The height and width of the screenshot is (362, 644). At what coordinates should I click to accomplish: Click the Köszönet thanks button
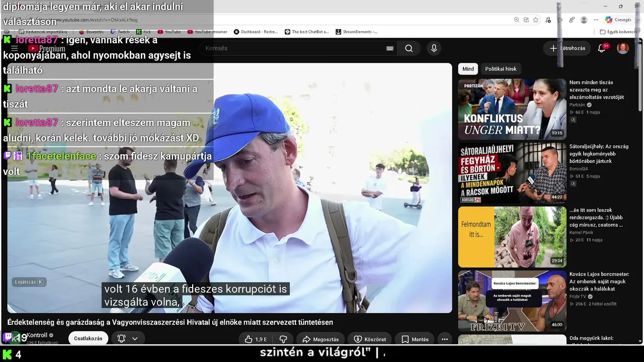tap(370, 339)
